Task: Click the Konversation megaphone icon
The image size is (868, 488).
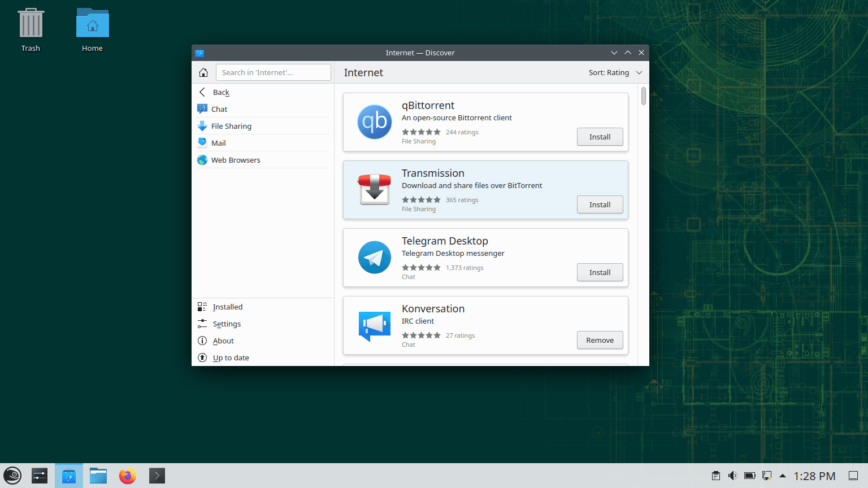Action: tap(375, 326)
